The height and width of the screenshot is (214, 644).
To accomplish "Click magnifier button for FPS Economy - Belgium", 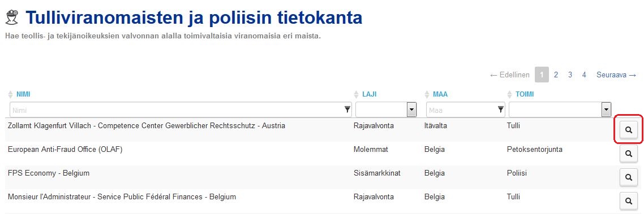I will point(628,177).
